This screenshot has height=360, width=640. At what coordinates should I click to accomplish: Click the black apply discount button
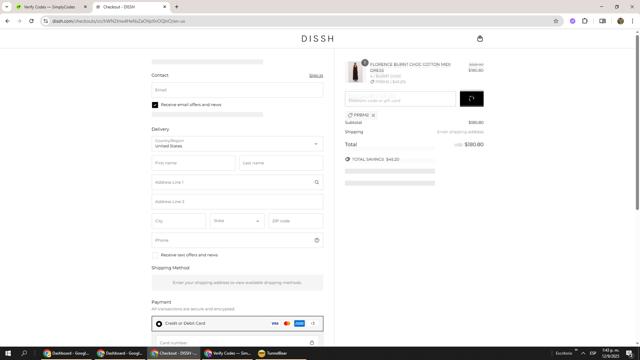point(471,99)
